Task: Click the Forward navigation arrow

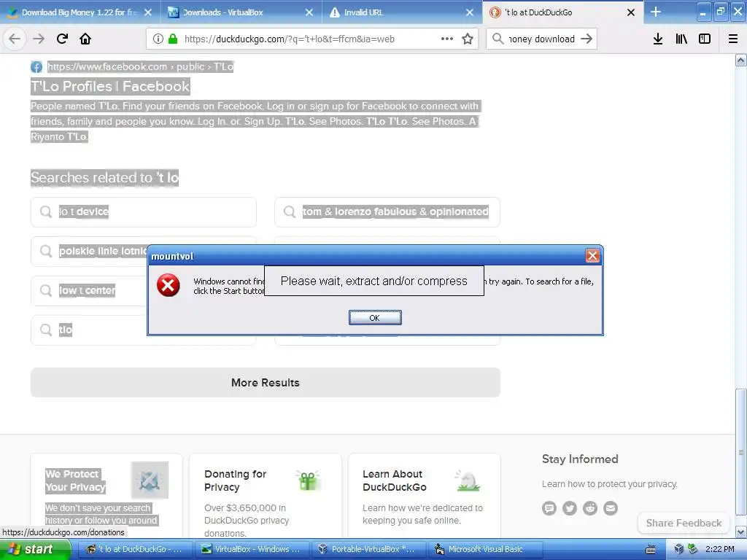Action: (x=39, y=39)
